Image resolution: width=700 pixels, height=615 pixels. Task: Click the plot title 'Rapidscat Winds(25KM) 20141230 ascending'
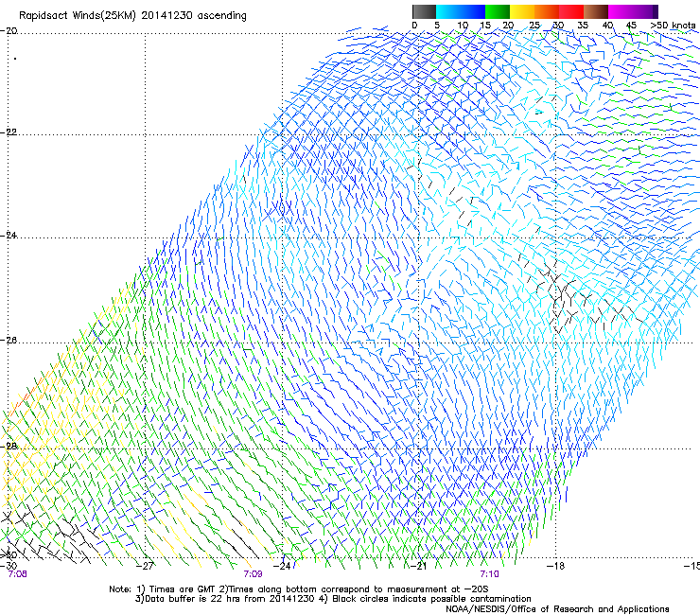pyautogui.click(x=132, y=16)
